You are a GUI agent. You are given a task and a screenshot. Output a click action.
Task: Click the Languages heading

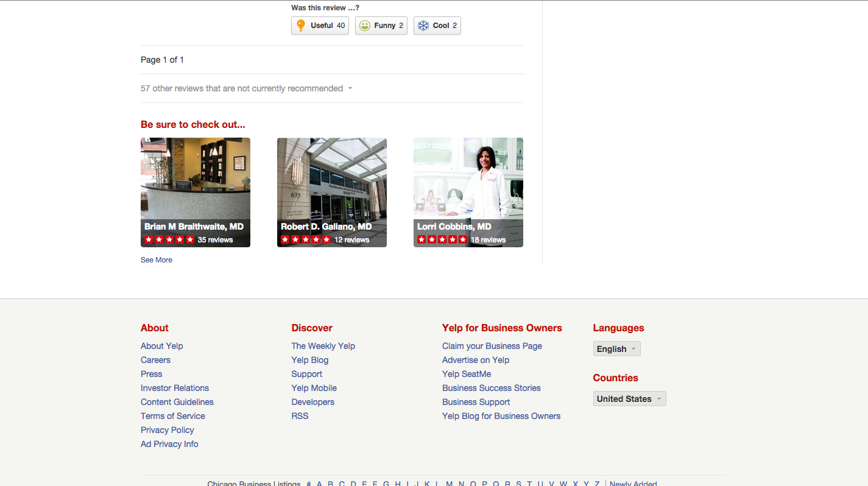point(618,328)
